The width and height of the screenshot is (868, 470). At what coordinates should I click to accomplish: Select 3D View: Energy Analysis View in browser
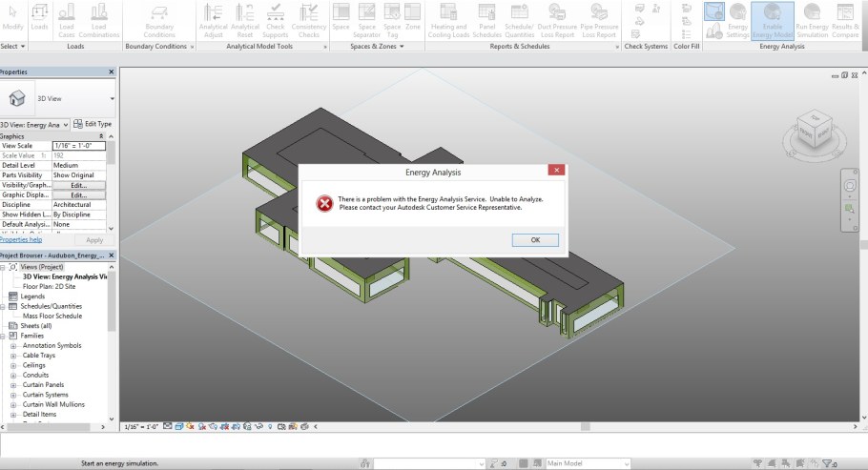click(65, 276)
